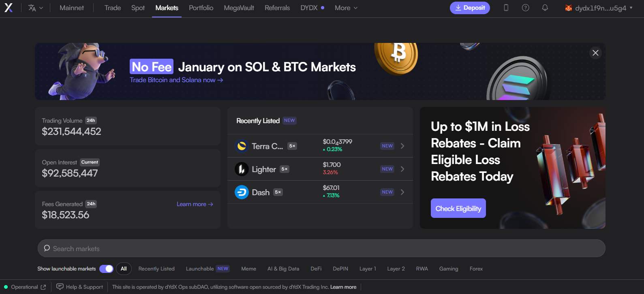
Task: Switch to the Portfolio tab
Action: tap(201, 8)
